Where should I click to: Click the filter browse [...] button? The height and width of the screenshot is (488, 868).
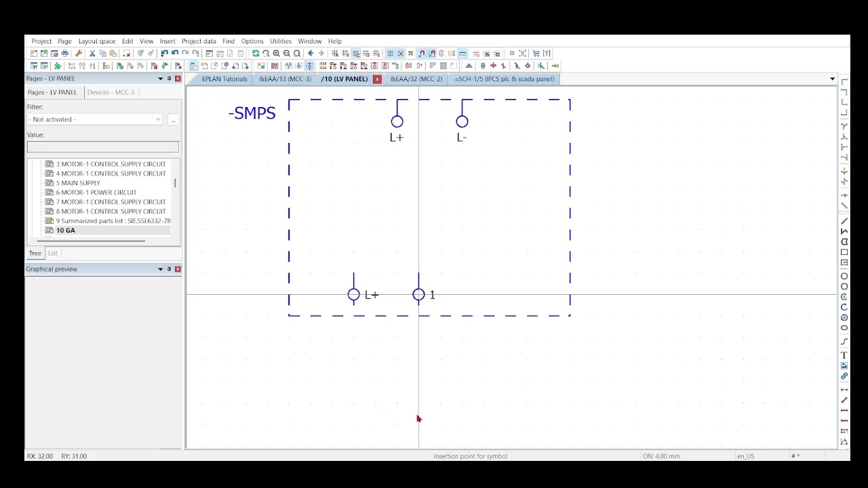click(173, 119)
